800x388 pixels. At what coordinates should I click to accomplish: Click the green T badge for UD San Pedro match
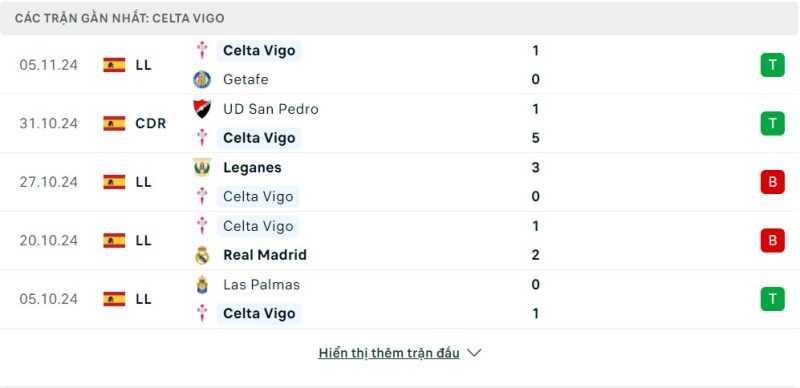click(x=772, y=124)
